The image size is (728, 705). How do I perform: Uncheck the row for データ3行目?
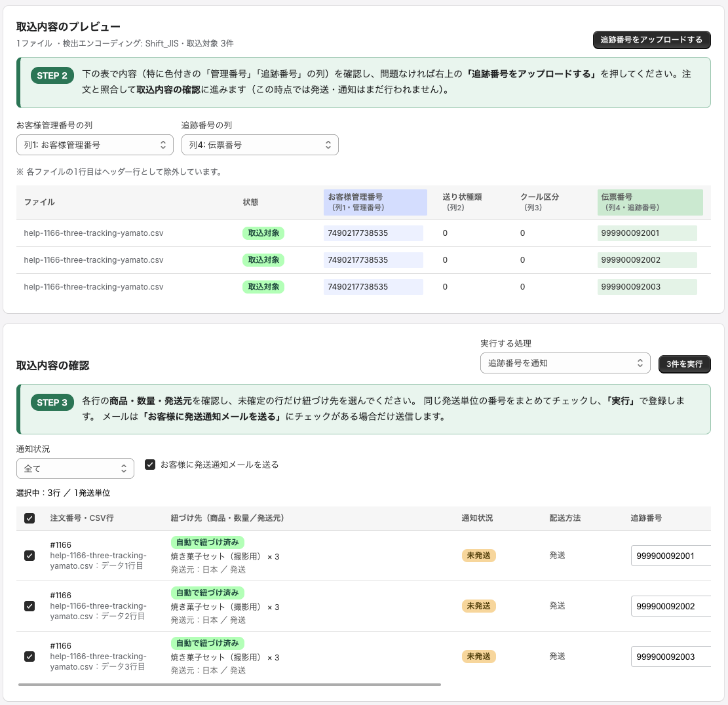coord(29,657)
